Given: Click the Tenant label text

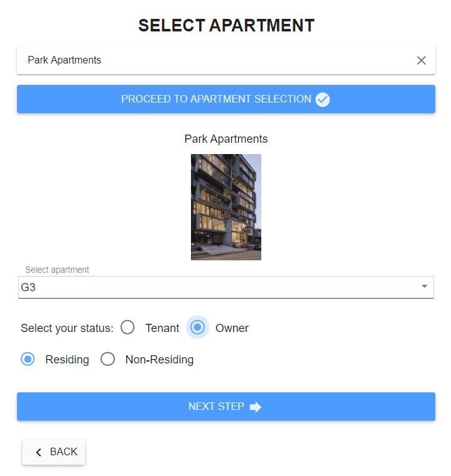Looking at the screenshot, I should click(162, 328).
